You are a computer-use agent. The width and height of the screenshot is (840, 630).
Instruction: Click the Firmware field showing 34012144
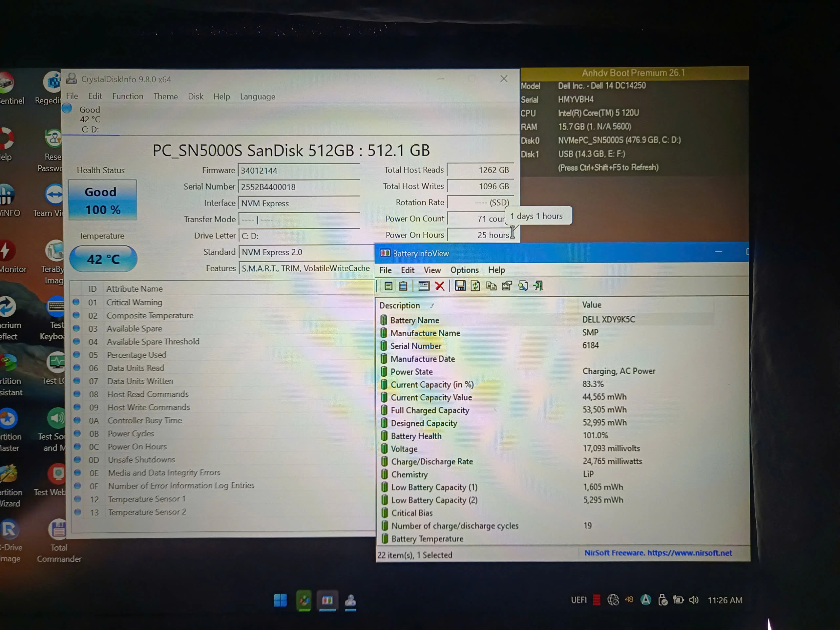pyautogui.click(x=299, y=170)
